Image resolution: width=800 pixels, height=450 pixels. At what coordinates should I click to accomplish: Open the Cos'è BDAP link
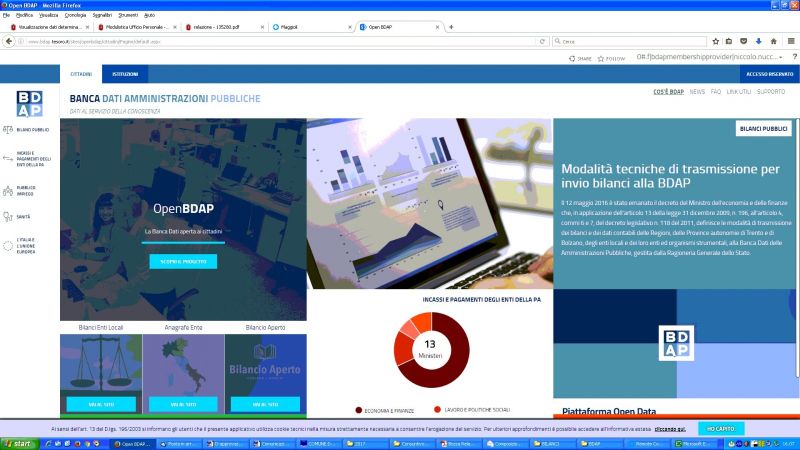668,92
